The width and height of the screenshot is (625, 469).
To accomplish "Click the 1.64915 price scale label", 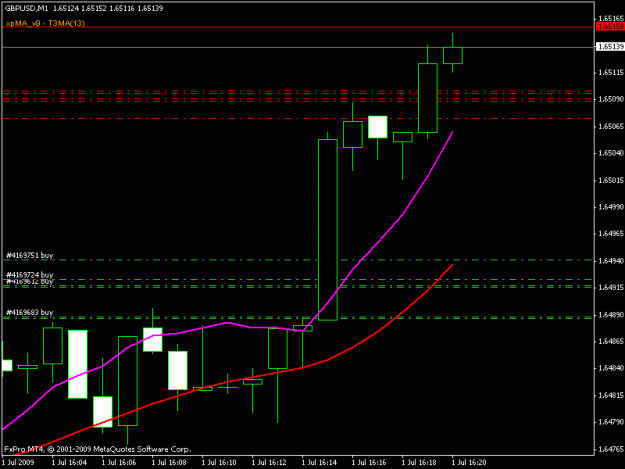I will click(611, 287).
